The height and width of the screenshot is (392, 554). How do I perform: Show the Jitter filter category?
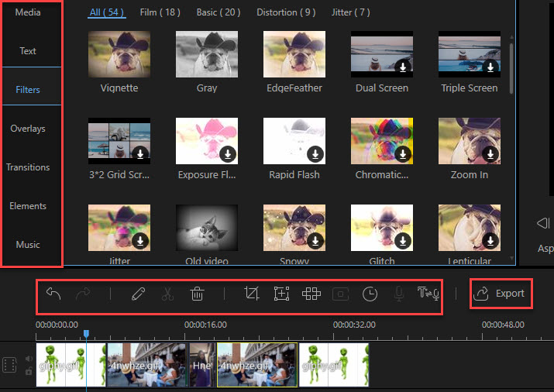pos(350,12)
